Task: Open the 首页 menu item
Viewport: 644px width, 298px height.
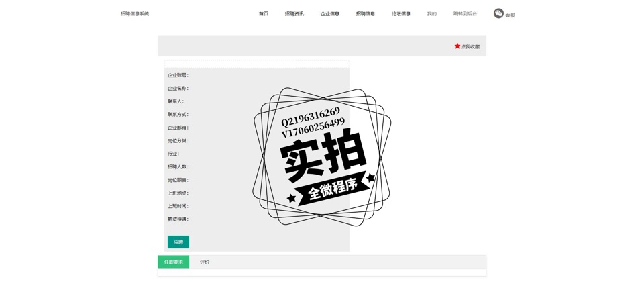Action: click(263, 14)
